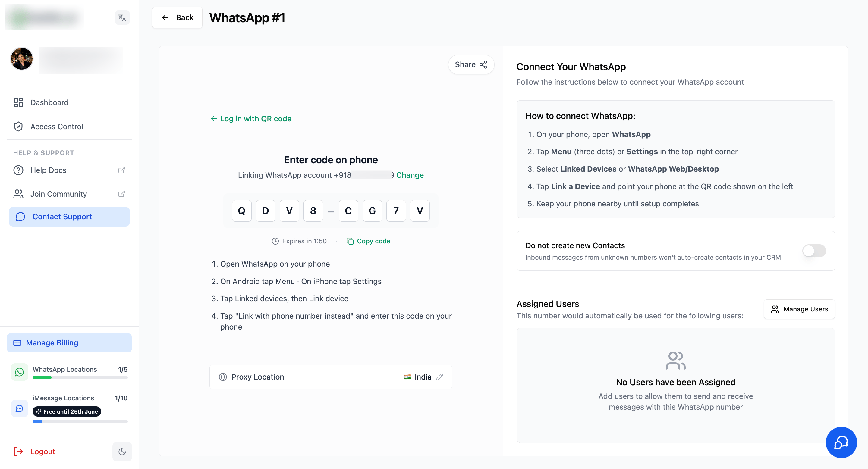Open Help Docs external link icon

click(x=122, y=170)
